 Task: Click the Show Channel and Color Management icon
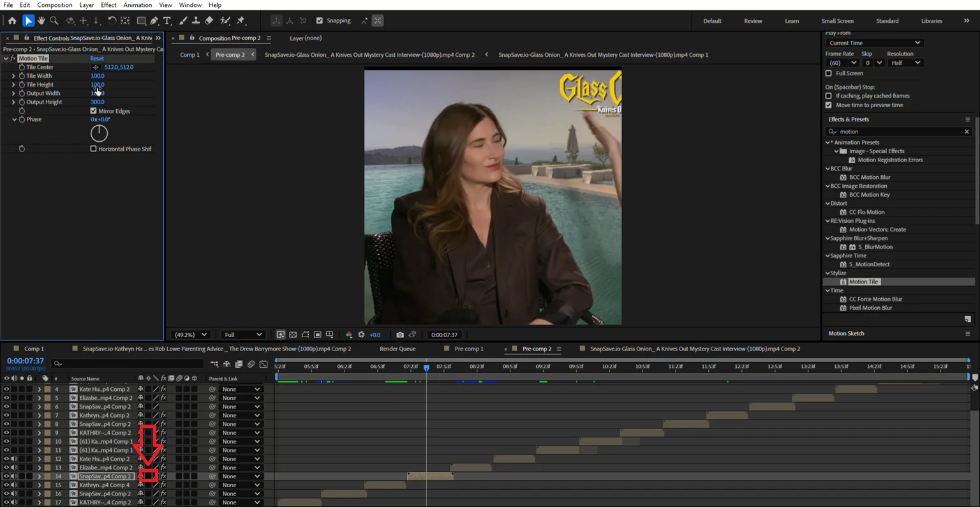[348, 335]
